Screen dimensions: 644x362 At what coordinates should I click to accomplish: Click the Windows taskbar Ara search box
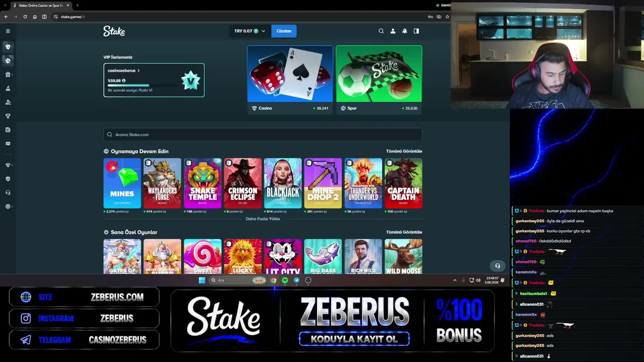pyautogui.click(x=237, y=281)
